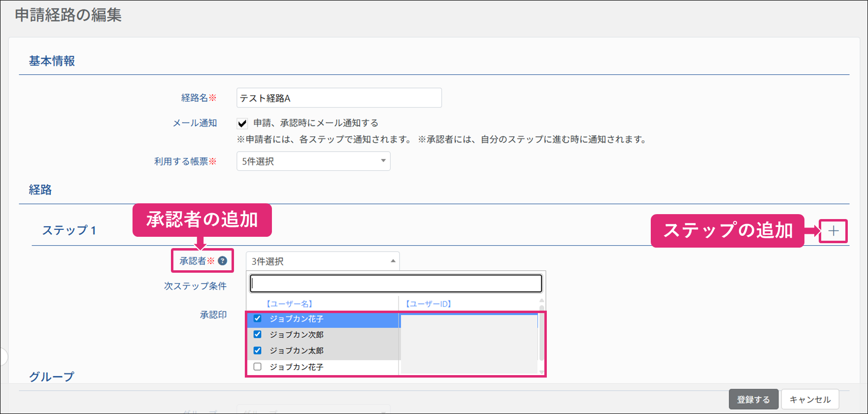
Task: Uncheck the highlighted ジョブカン花子 checkbox
Action: click(257, 318)
